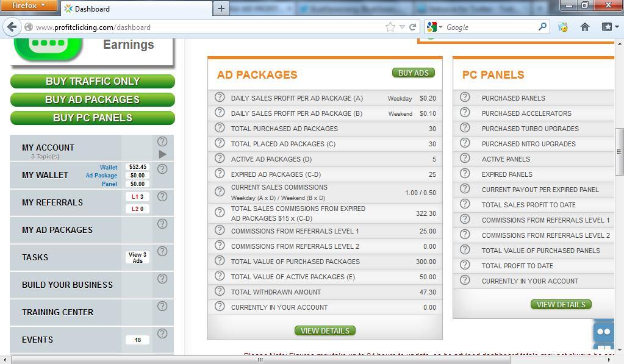Click the Buy Ads button
This screenshot has width=624, height=364.
coord(414,73)
